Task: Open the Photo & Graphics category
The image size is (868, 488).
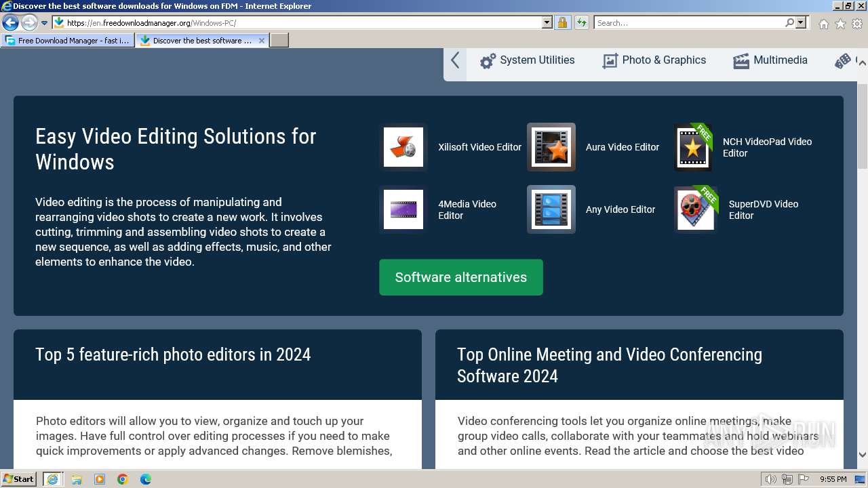Action: tap(654, 60)
